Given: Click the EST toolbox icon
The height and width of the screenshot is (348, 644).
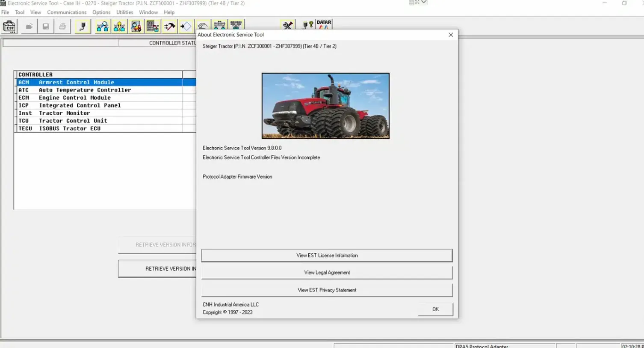Looking at the screenshot, I should (9, 27).
